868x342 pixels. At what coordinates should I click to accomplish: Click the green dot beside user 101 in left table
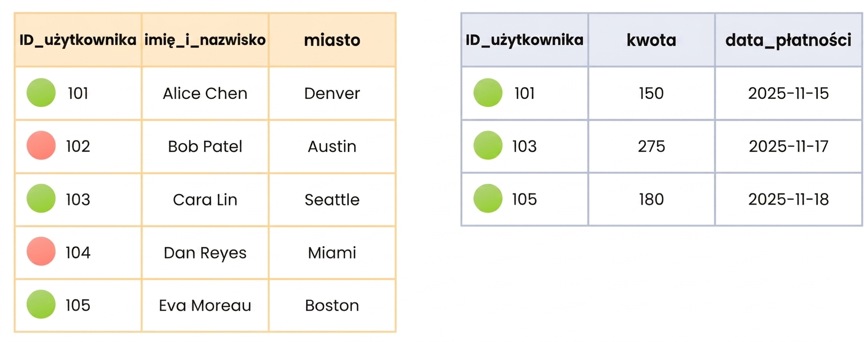click(x=41, y=92)
